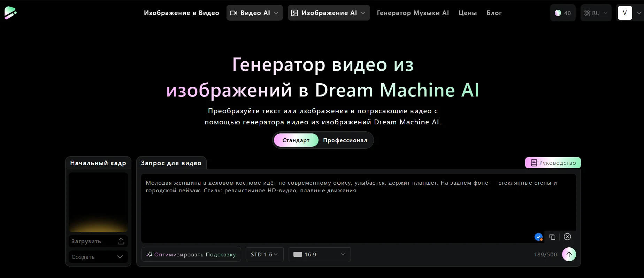Click Оптимизировать Подсказку button
This screenshot has height=278, width=644.
pyautogui.click(x=191, y=254)
